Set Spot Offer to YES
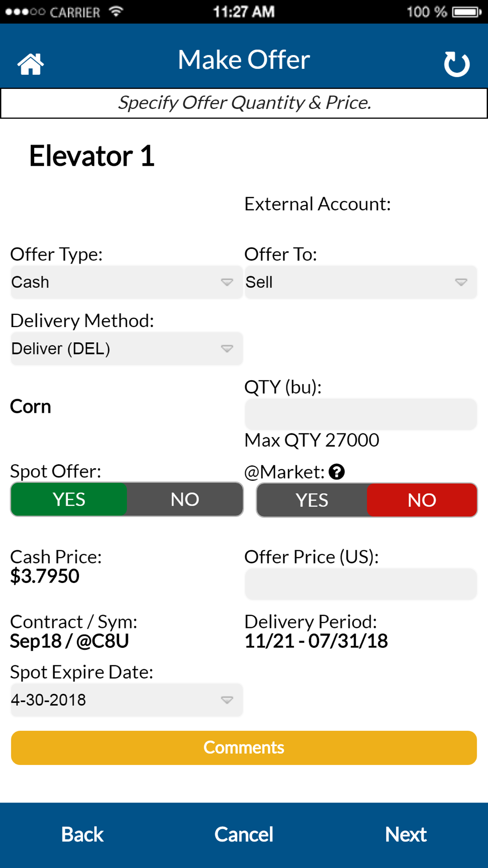This screenshot has width=488, height=868. tap(69, 499)
